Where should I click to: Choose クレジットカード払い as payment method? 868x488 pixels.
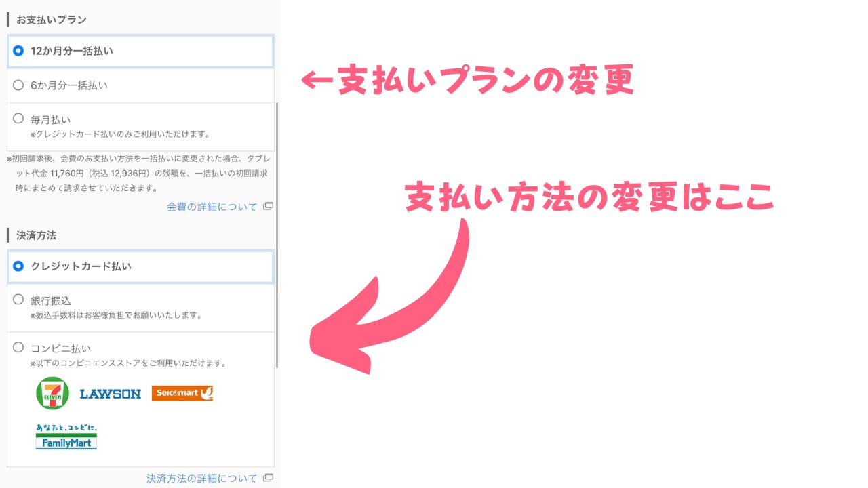click(x=140, y=266)
